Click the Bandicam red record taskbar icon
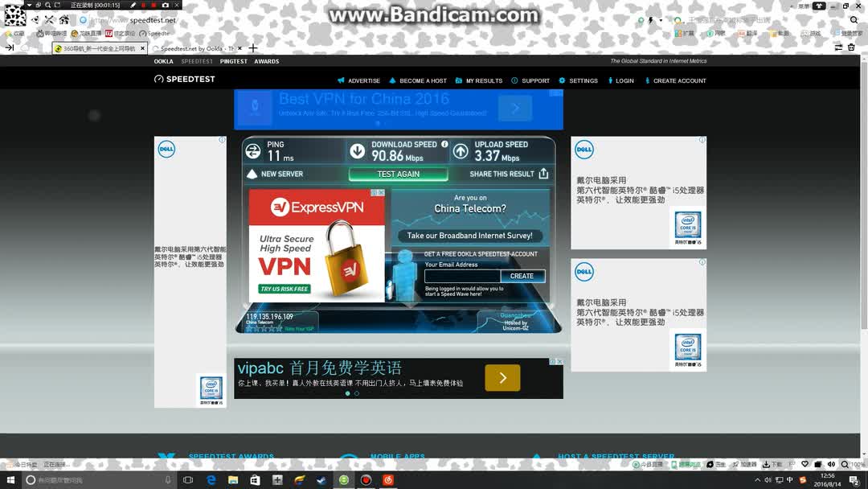Image resolution: width=868 pixels, height=489 pixels. click(x=366, y=480)
